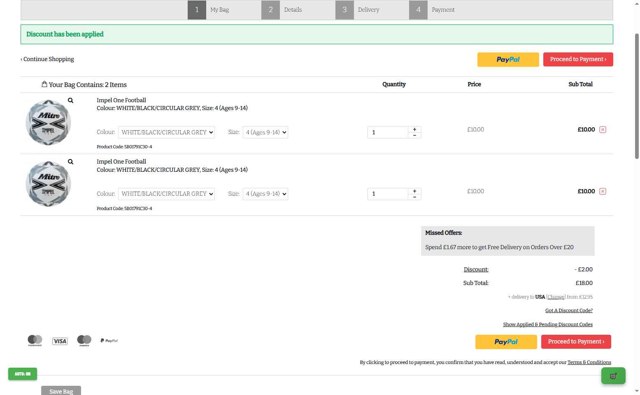The height and width of the screenshot is (395, 640).
Task: Open the first Mitre football thumbnail
Action: point(48,122)
